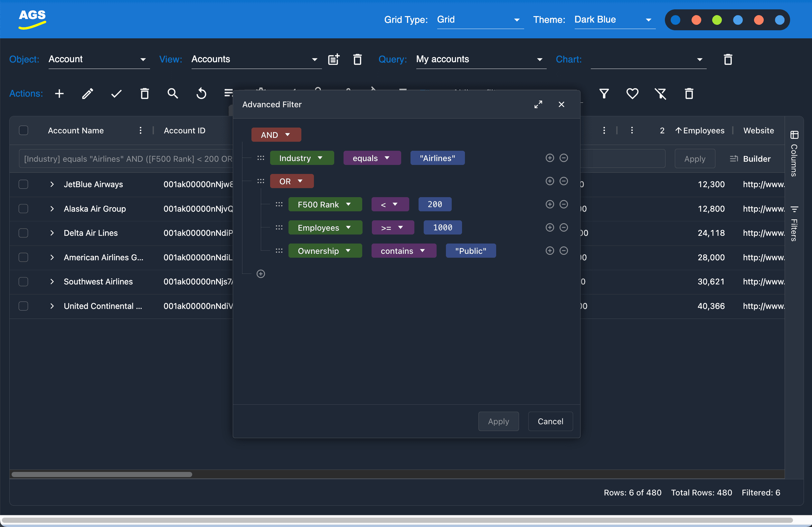Open the View dropdown showing Accounts
The width and height of the screenshot is (812, 527).
(256, 59)
